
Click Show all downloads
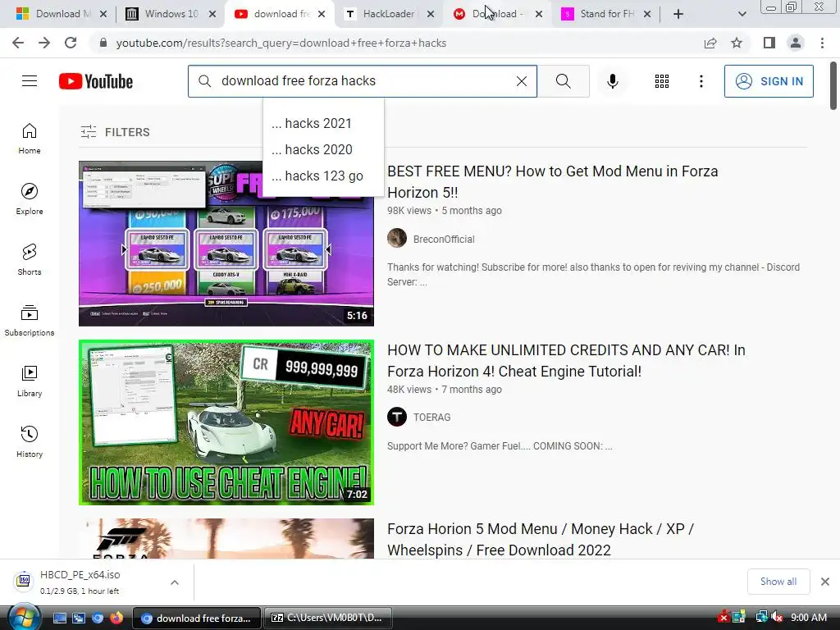778,582
